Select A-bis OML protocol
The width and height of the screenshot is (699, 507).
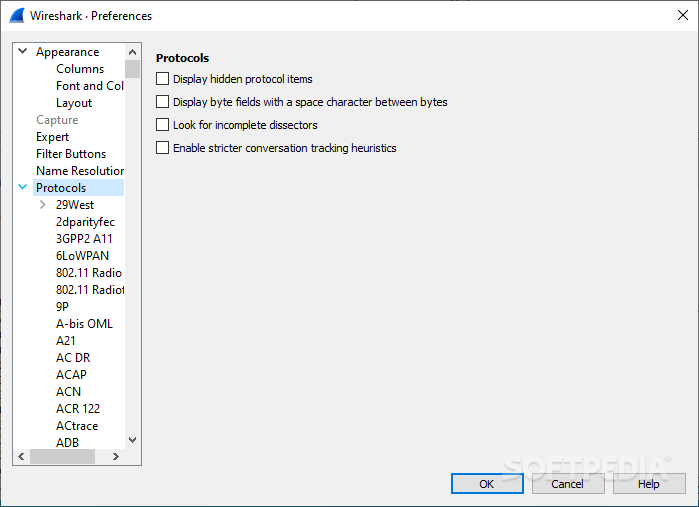(x=84, y=324)
